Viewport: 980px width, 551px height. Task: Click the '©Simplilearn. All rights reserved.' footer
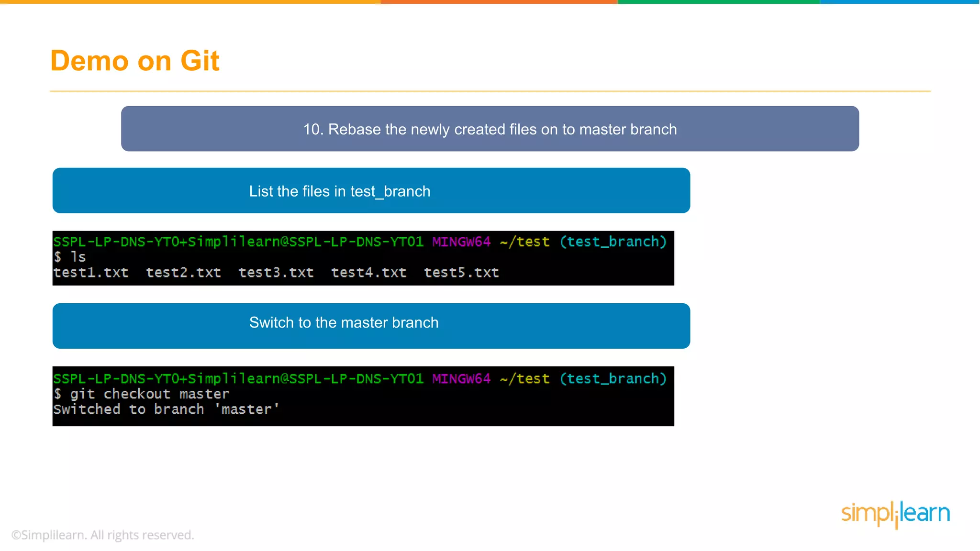103,535
